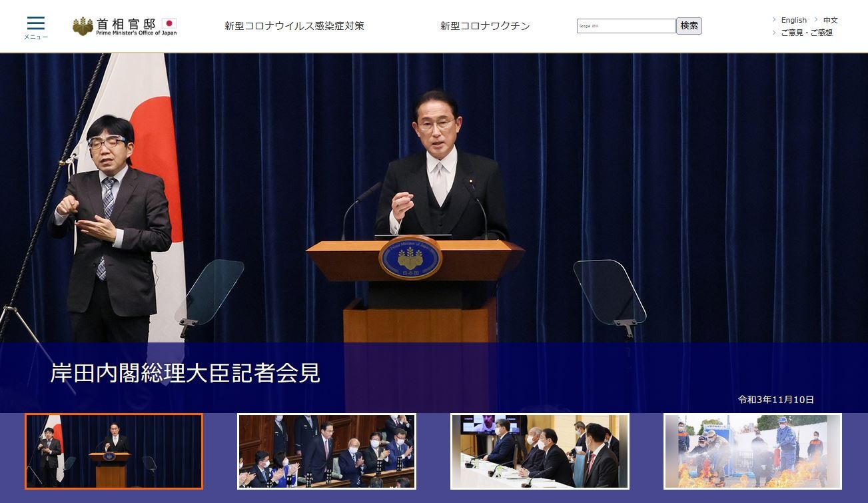
Task: Select the meeting table with video screen thumbnail
Action: [x=540, y=452]
